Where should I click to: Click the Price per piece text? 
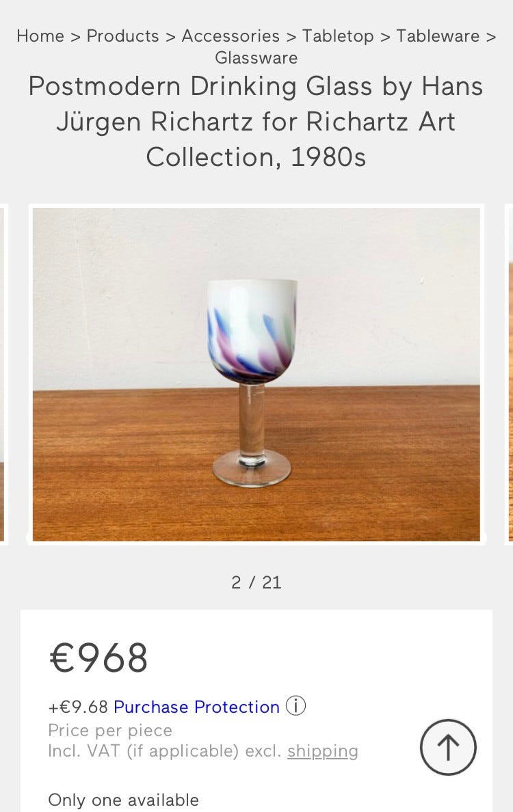(x=110, y=730)
